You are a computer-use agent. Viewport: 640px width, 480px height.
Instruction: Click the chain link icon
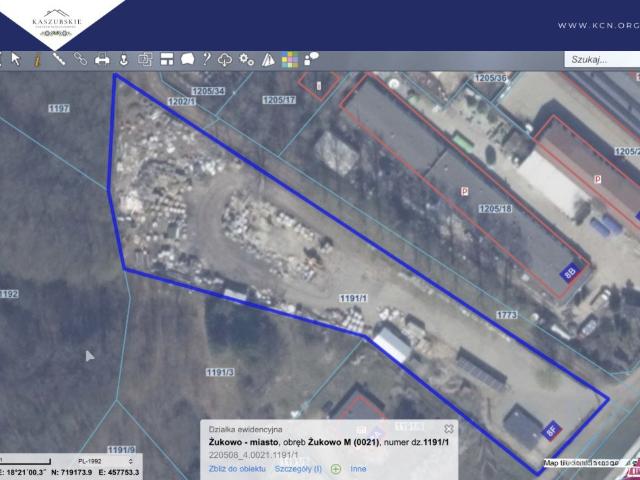point(81,59)
